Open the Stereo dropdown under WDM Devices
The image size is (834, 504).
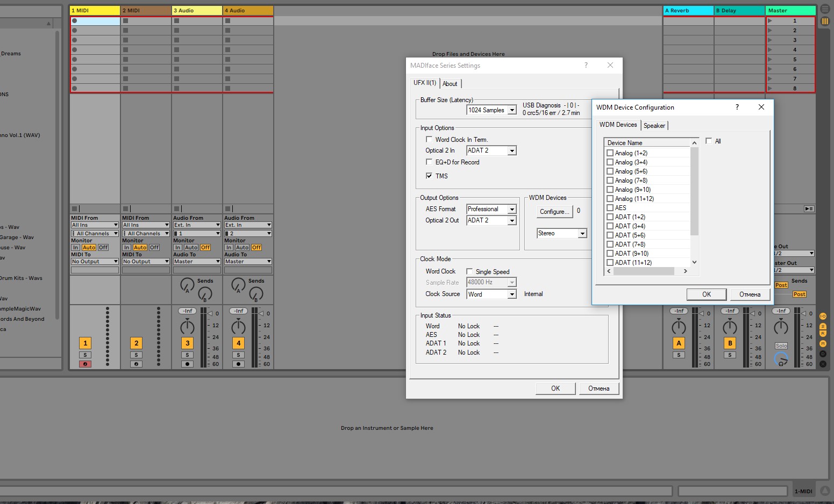coord(562,233)
